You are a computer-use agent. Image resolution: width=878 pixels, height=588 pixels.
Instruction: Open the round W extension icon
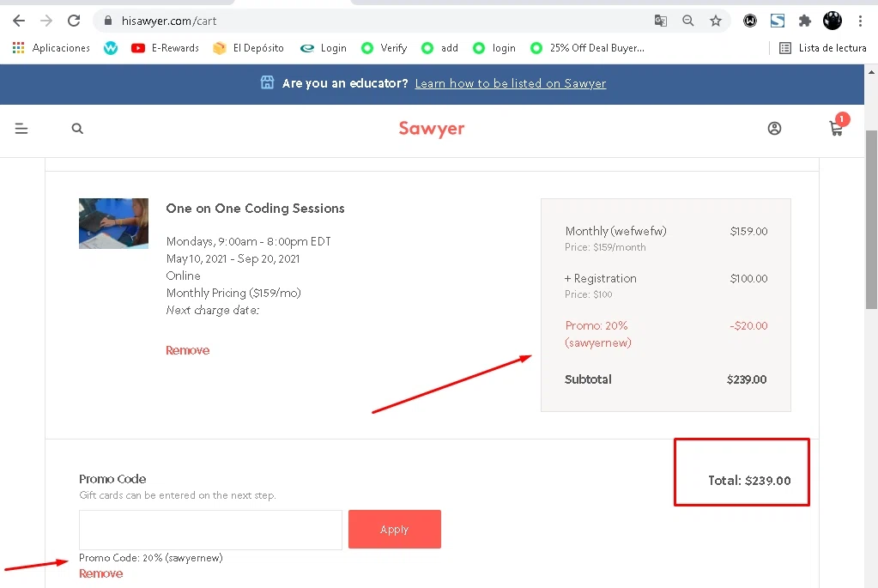[x=750, y=21]
